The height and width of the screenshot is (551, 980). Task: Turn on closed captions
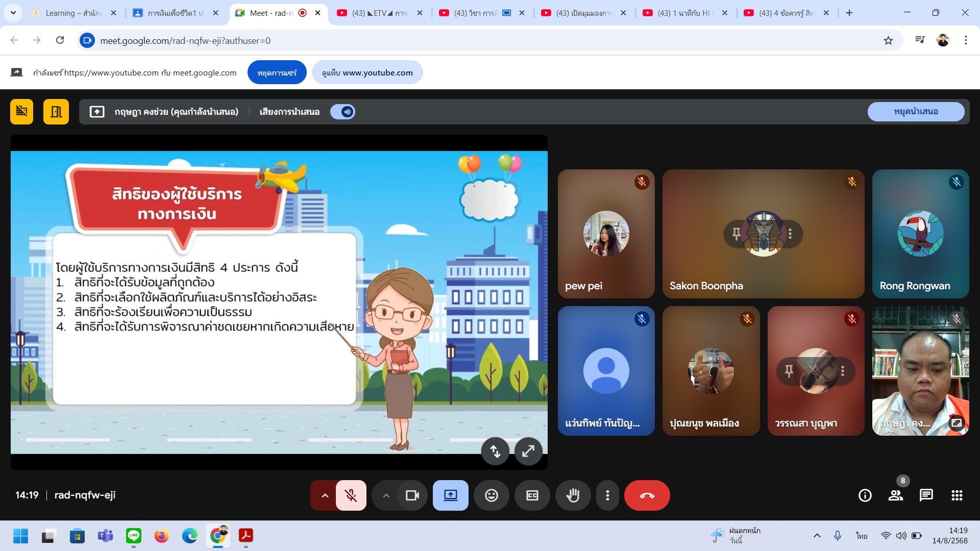pos(532,495)
